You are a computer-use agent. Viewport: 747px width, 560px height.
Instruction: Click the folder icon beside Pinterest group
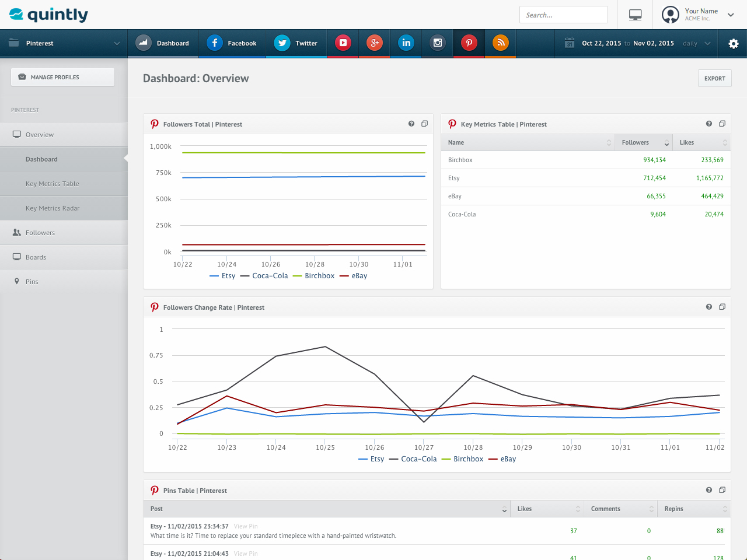14,43
